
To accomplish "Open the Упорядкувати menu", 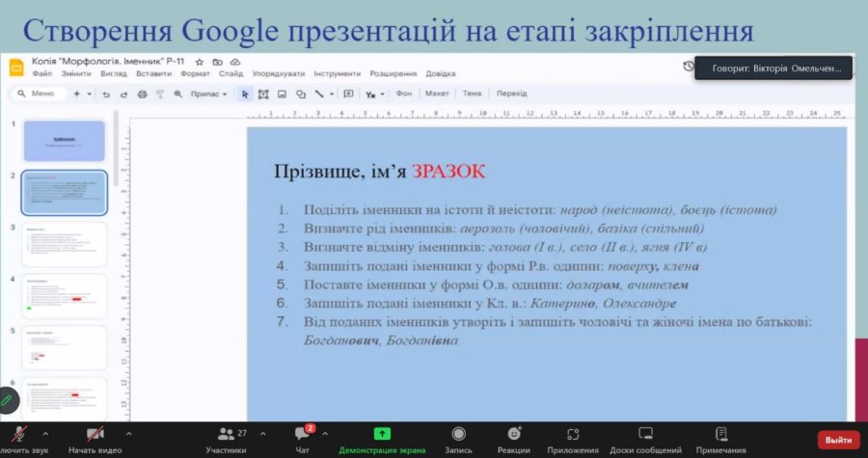I will coord(279,73).
